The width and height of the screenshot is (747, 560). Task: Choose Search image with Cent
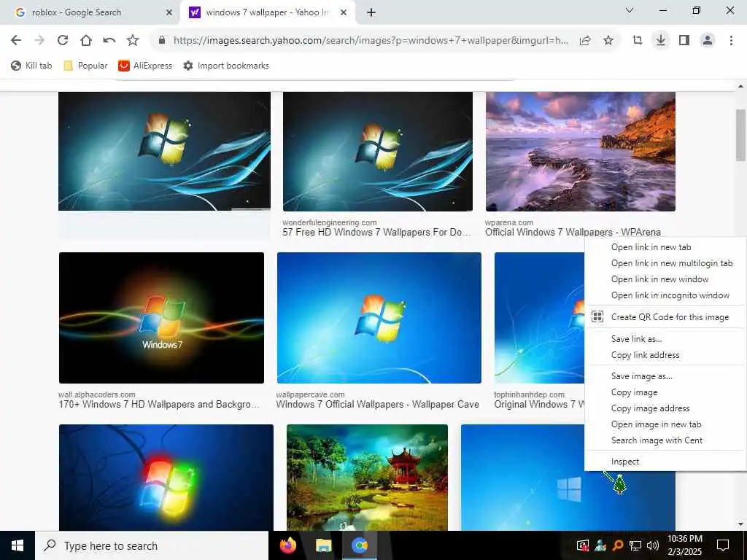pyautogui.click(x=665, y=440)
